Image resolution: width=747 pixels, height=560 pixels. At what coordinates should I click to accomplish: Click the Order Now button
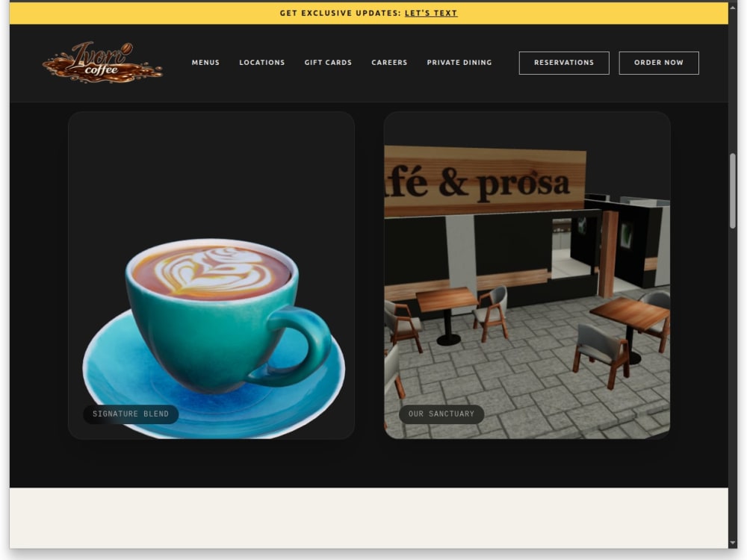coord(659,63)
